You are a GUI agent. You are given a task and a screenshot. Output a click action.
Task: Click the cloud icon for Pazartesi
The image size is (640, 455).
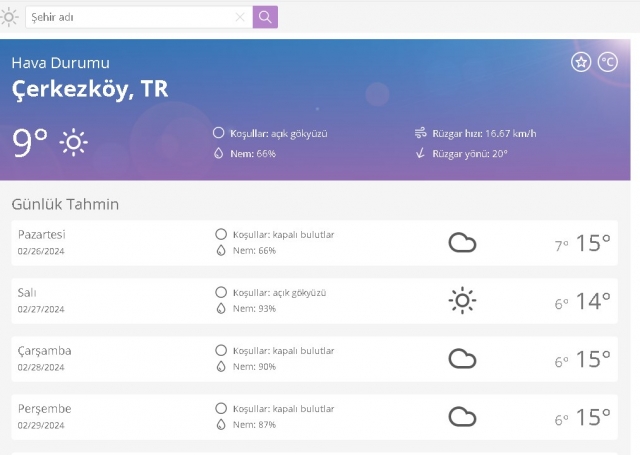[x=462, y=243]
